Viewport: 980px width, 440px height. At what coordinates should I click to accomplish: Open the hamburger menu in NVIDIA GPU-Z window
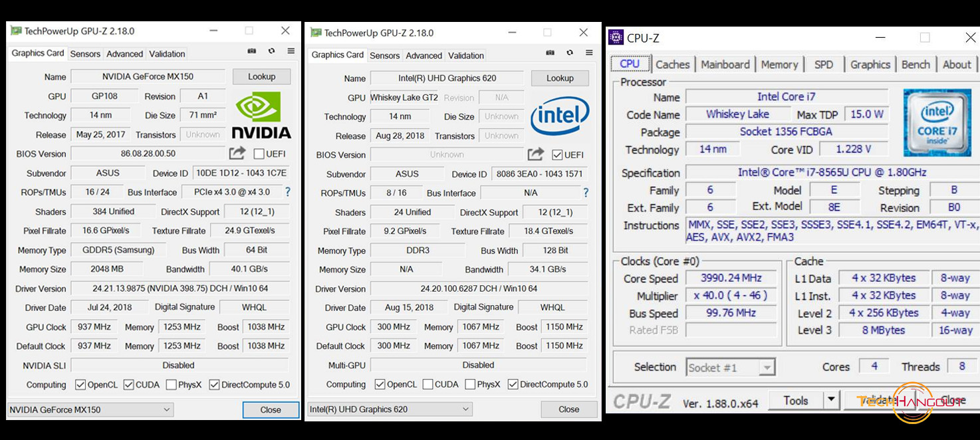tap(291, 51)
